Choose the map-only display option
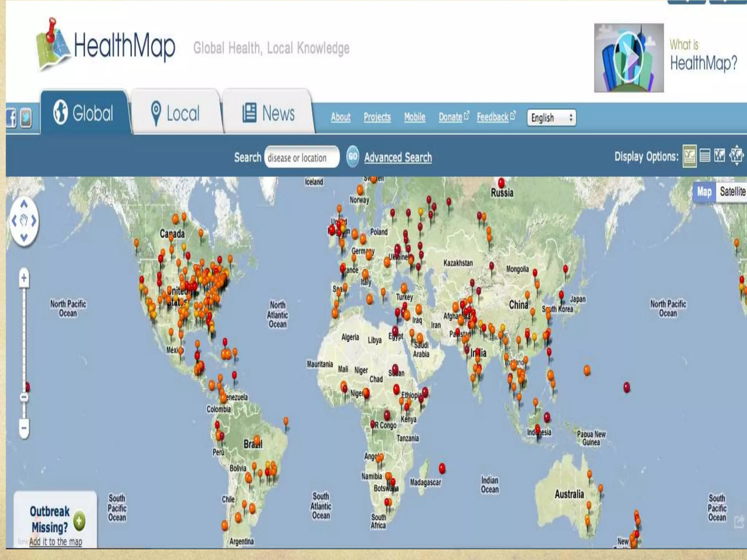This screenshot has width=747, height=560. (720, 156)
